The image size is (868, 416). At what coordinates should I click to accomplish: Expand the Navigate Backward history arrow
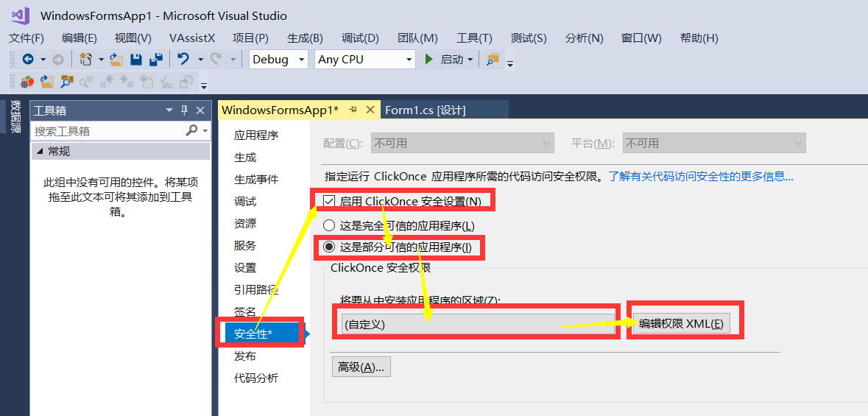[43, 59]
